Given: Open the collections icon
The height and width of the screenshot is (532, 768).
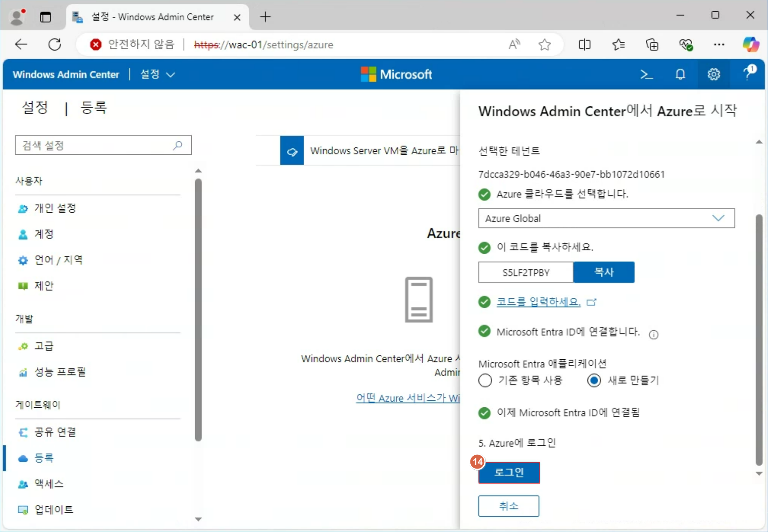Looking at the screenshot, I should 652,44.
